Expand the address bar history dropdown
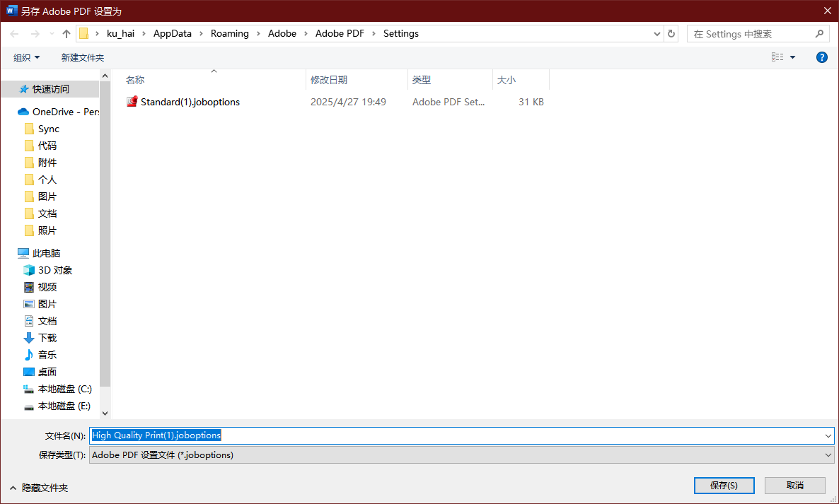 pyautogui.click(x=657, y=34)
